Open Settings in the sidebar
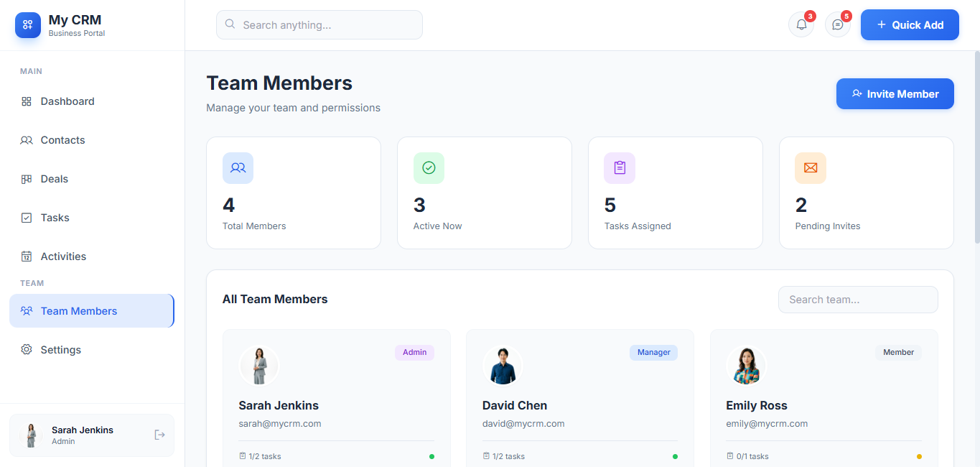Image resolution: width=980 pixels, height=467 pixels. 60,350
